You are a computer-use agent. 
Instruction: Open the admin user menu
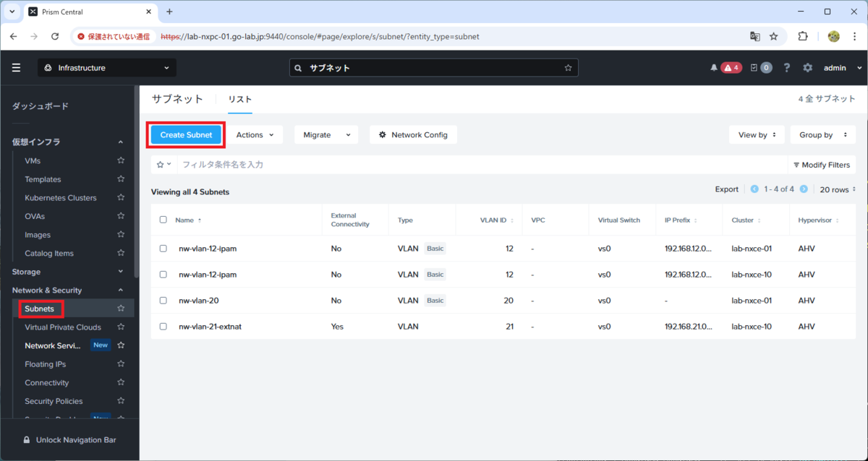click(x=843, y=68)
